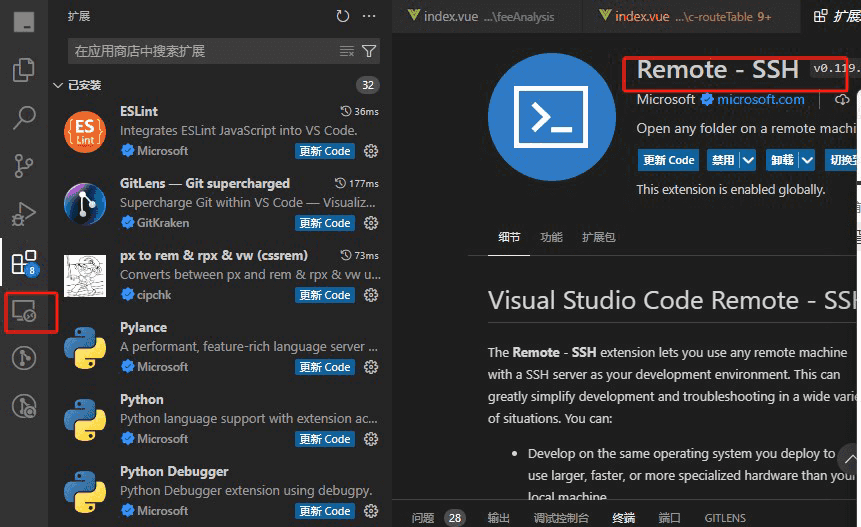Image resolution: width=861 pixels, height=527 pixels.
Task: Click the Microsoft verified publisher badge
Action: [x=707, y=99]
